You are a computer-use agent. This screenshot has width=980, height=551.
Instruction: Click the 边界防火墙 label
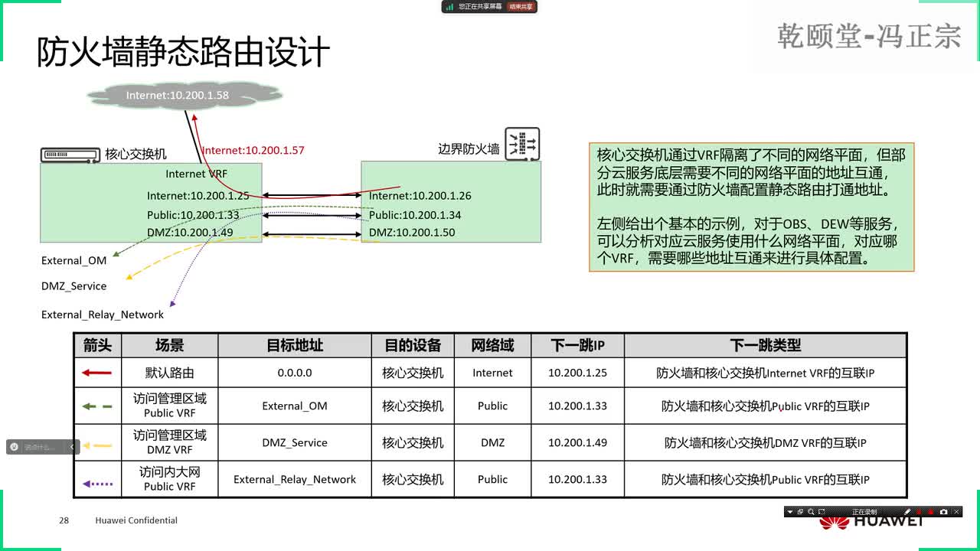click(469, 148)
